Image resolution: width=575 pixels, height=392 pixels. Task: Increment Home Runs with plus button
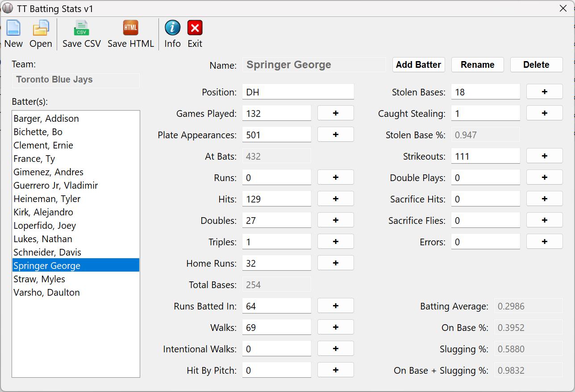click(x=335, y=263)
